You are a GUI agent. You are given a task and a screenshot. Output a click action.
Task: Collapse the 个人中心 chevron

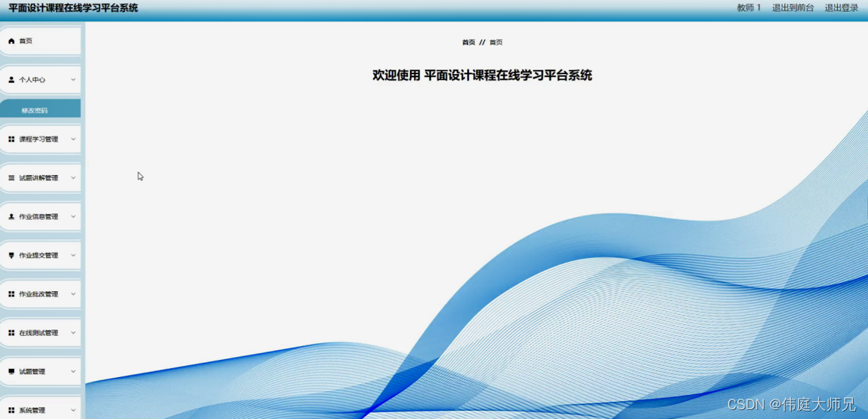pyautogui.click(x=73, y=80)
